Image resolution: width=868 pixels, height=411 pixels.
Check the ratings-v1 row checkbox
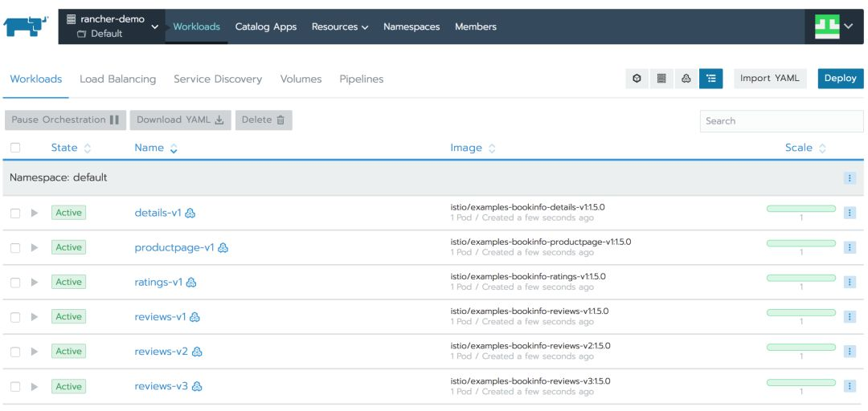[x=15, y=283]
